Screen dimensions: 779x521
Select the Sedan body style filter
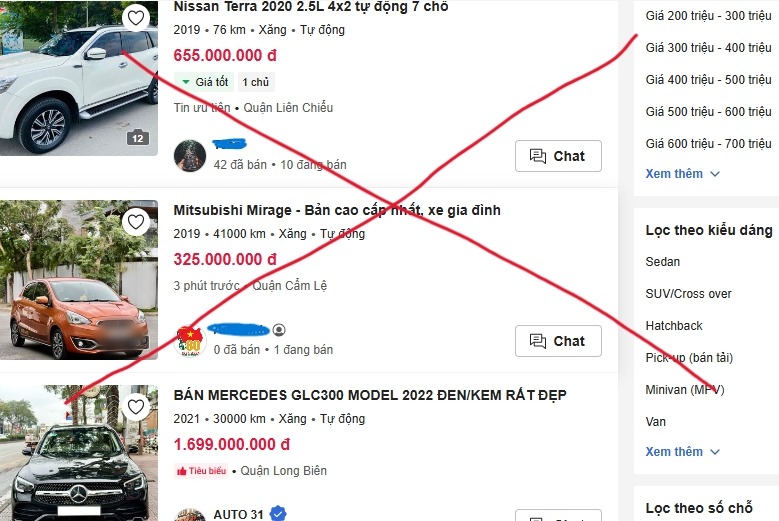click(x=662, y=262)
